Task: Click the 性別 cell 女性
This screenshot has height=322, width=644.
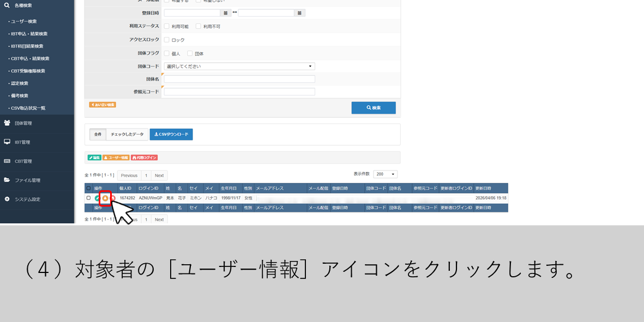Action: (249, 198)
